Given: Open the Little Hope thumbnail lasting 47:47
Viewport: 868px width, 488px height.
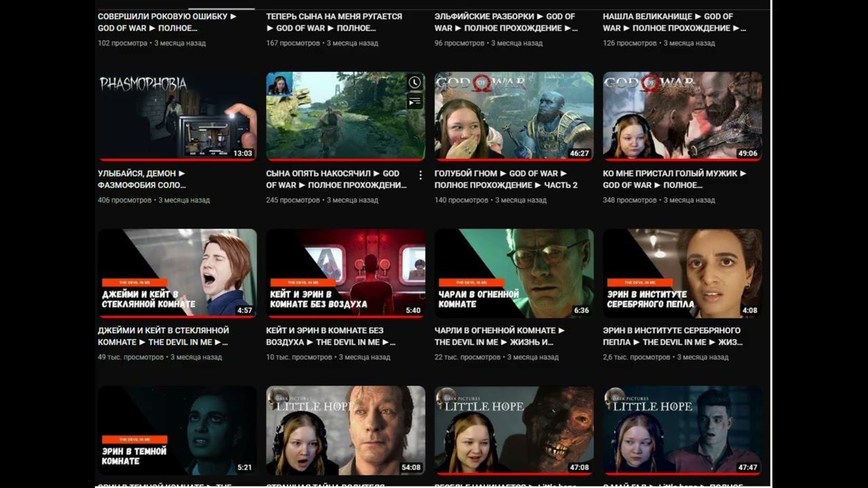Looking at the screenshot, I should 682,431.
